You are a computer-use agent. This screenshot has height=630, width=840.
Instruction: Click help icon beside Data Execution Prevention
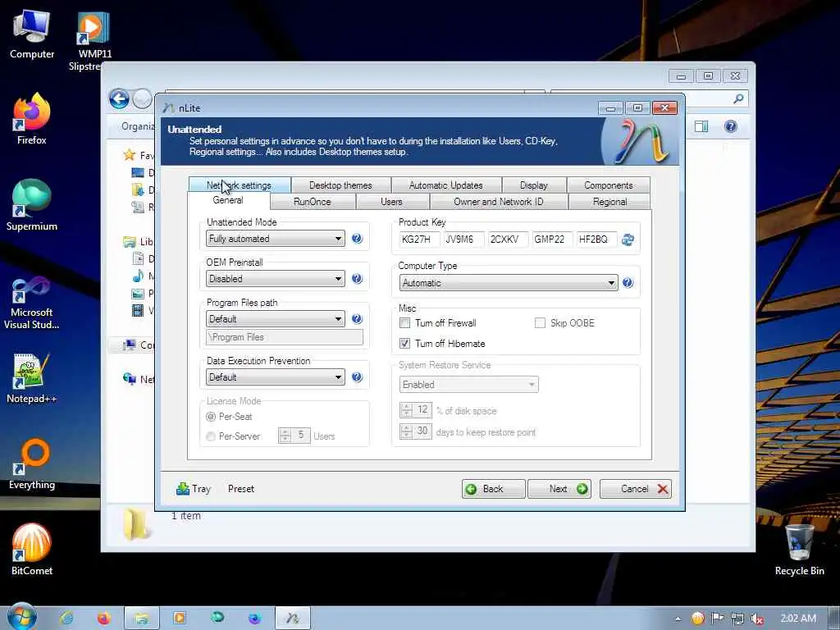point(357,377)
